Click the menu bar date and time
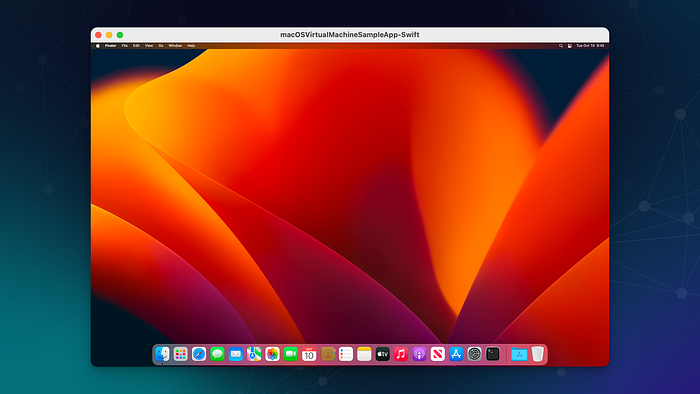700x394 pixels. 590,46
